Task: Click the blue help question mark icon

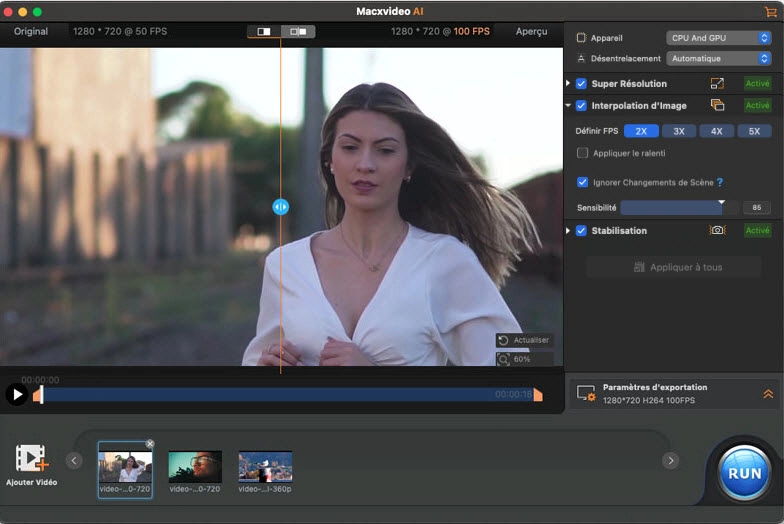Action: [x=719, y=183]
